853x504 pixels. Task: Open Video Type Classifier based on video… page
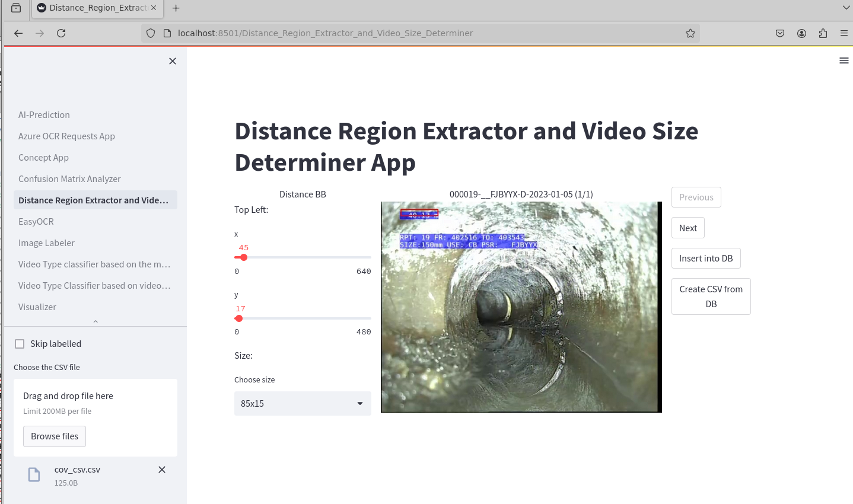pos(95,286)
